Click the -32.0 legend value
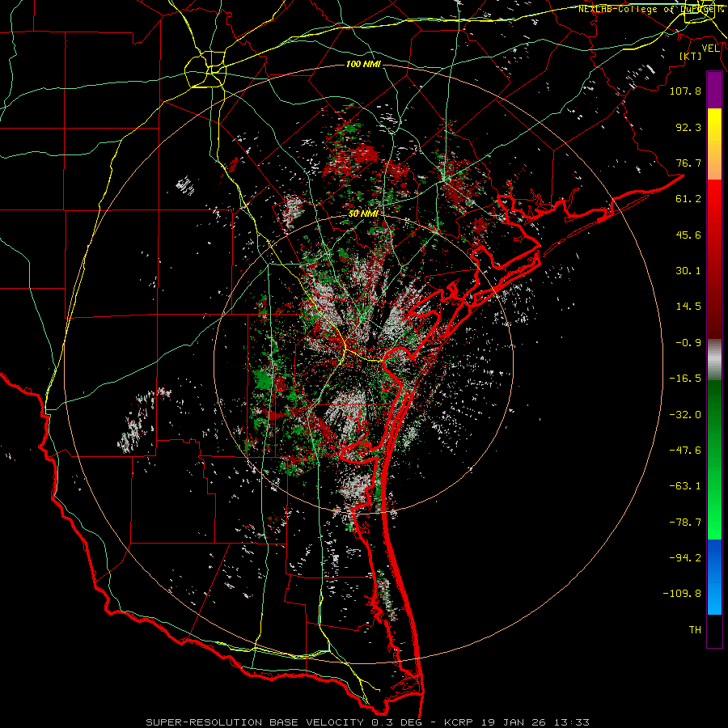The width and height of the screenshot is (728, 728). [x=685, y=415]
